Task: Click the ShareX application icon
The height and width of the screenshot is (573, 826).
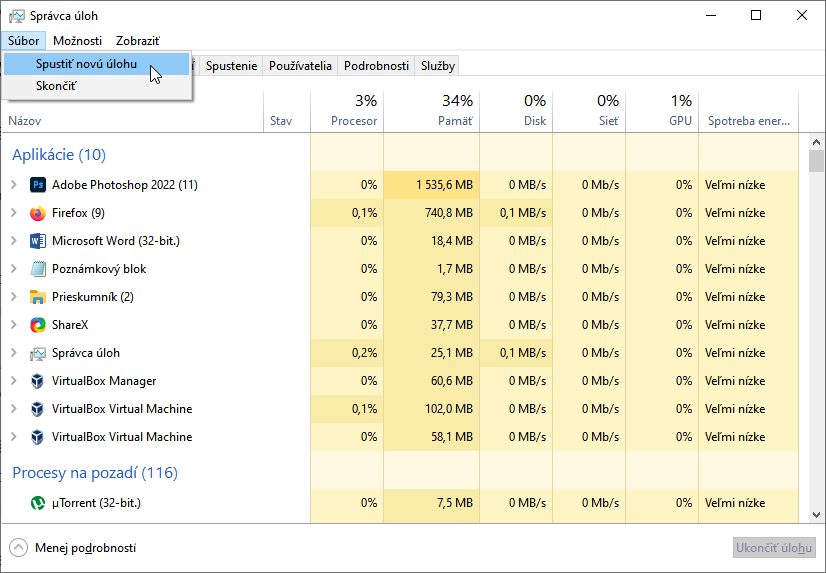Action: tap(38, 325)
